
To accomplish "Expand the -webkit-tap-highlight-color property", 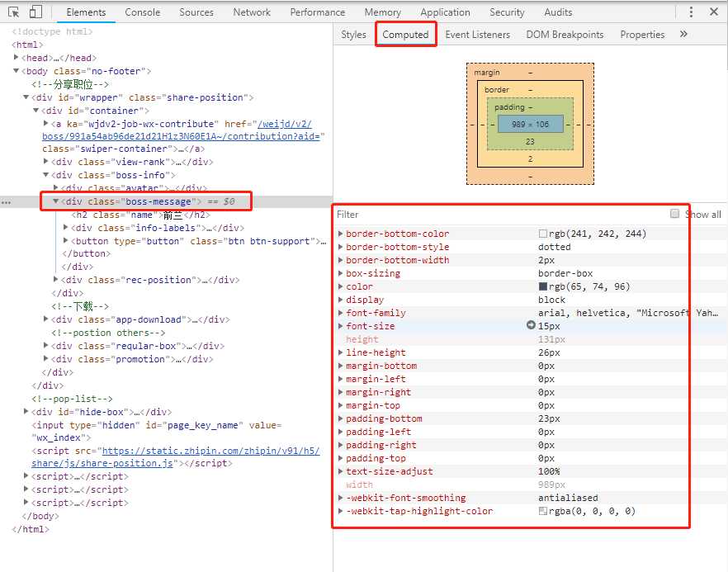I will pyautogui.click(x=340, y=511).
